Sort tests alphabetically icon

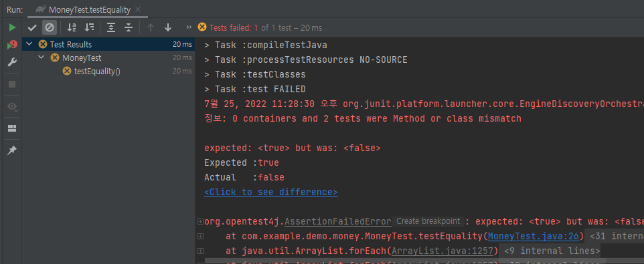coord(72,27)
